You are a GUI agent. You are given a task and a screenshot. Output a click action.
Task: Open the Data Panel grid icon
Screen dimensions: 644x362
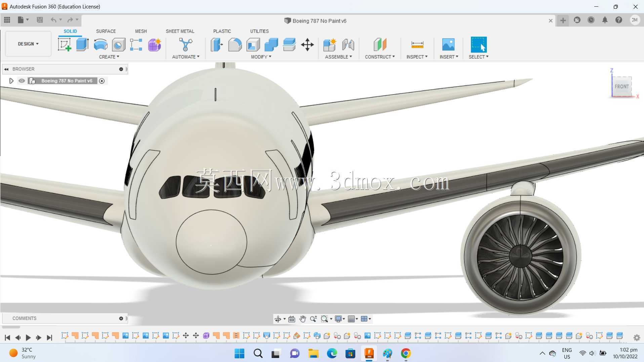pyautogui.click(x=7, y=20)
